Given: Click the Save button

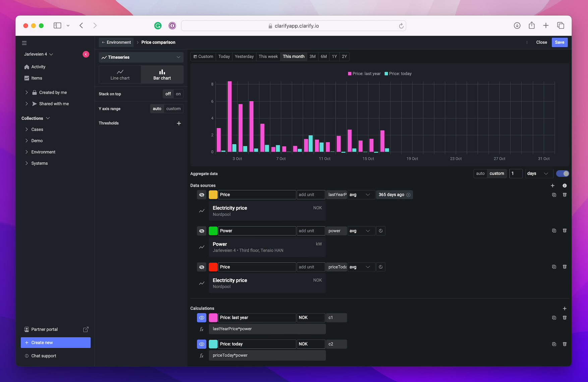Looking at the screenshot, I should tap(560, 42).
